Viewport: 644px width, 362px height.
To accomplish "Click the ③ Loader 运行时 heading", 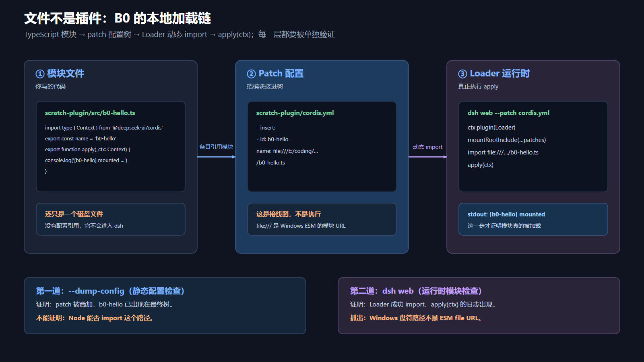I will 494,74.
